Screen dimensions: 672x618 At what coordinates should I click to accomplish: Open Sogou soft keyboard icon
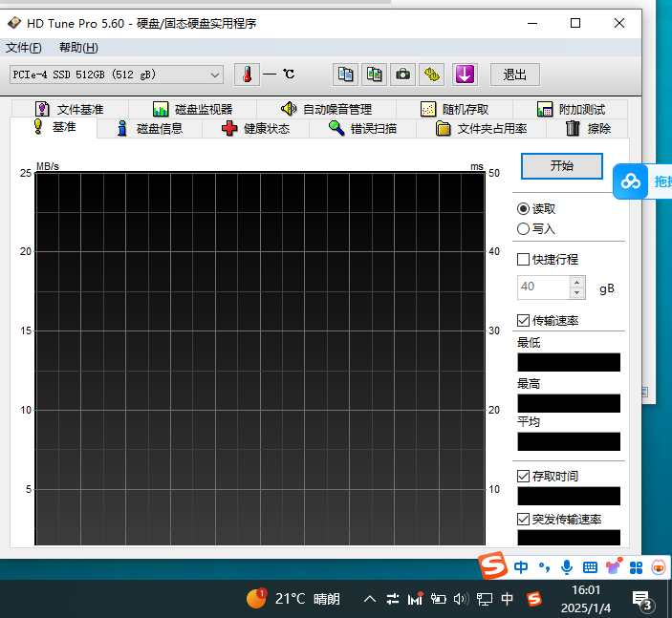pos(590,568)
